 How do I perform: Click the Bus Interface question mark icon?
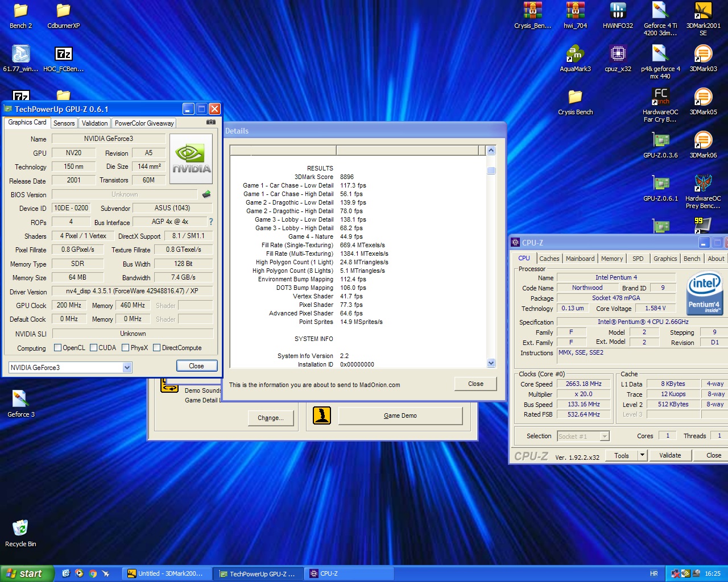point(211,222)
